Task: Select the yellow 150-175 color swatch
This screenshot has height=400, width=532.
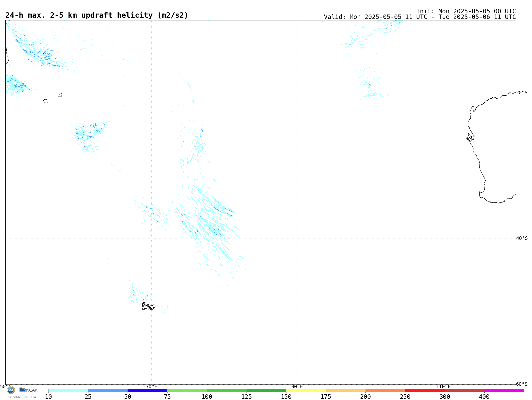Action: pos(306,390)
